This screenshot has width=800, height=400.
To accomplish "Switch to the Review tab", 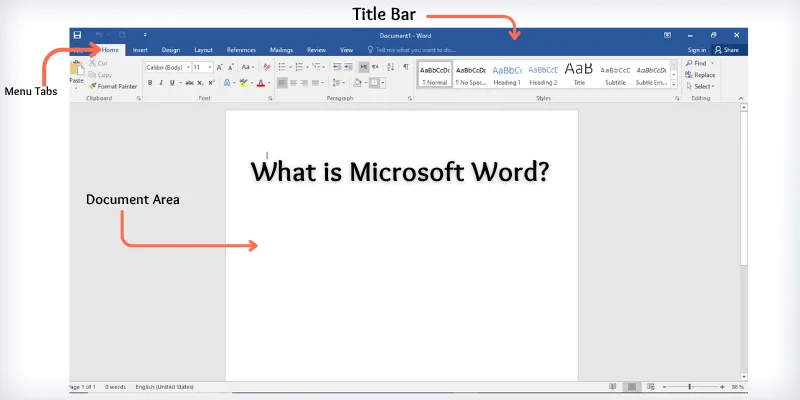I will pyautogui.click(x=316, y=50).
